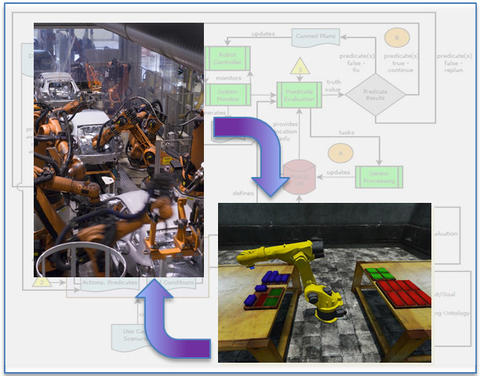
Task: Select the Sensor Processing green box
Action: tap(379, 177)
